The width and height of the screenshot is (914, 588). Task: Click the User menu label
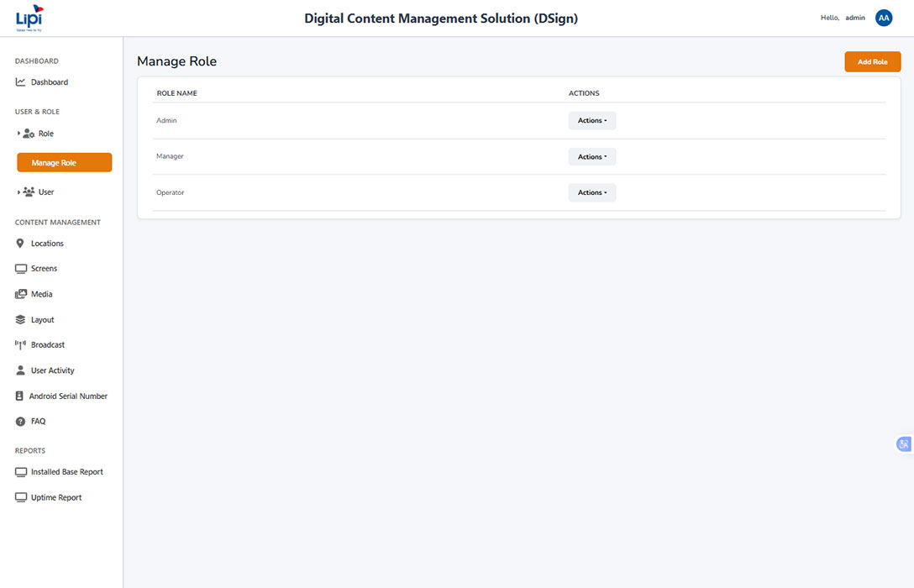tap(46, 192)
